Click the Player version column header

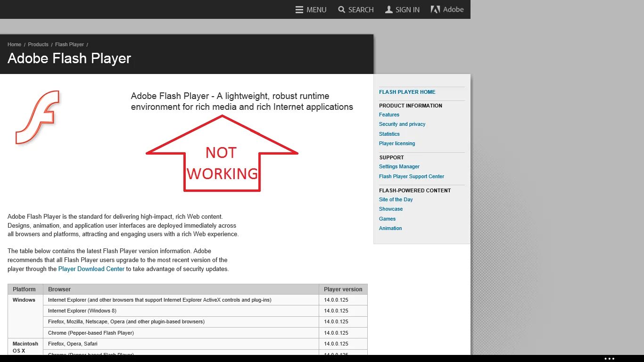point(343,289)
